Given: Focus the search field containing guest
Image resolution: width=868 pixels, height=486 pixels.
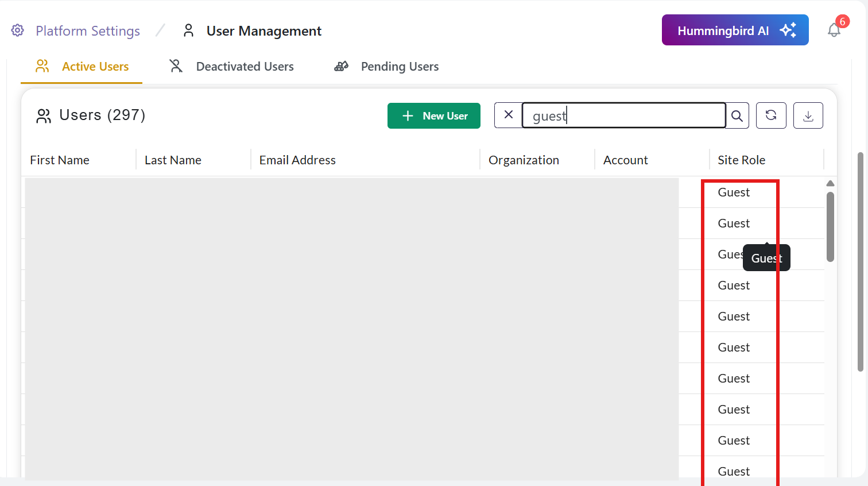Looking at the screenshot, I should [623, 116].
